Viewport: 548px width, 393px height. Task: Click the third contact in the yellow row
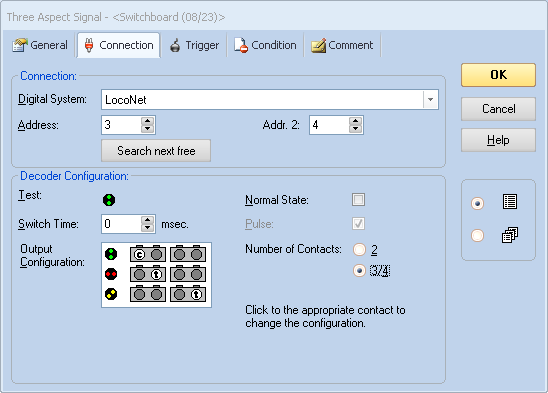[179, 294]
